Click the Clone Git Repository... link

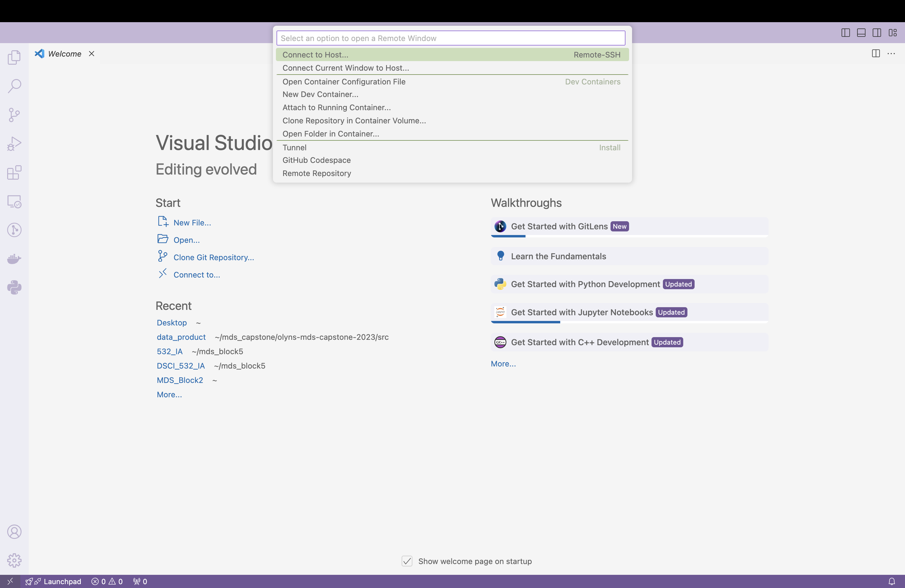(x=213, y=257)
